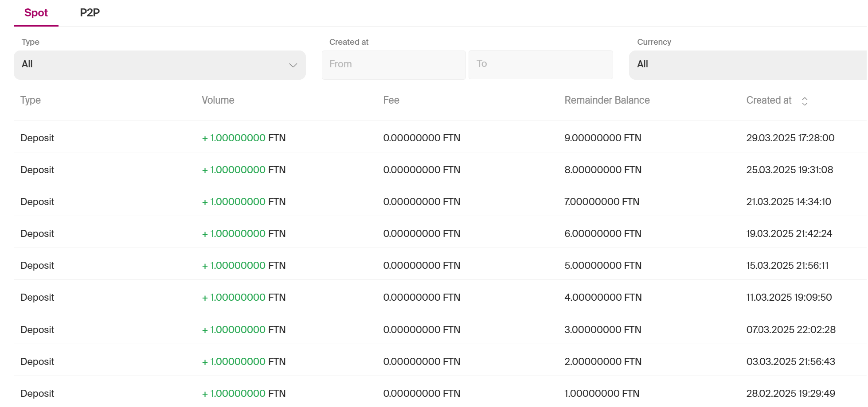
Task: Click the chevron arrow in Type dropdown
Action: (x=293, y=65)
